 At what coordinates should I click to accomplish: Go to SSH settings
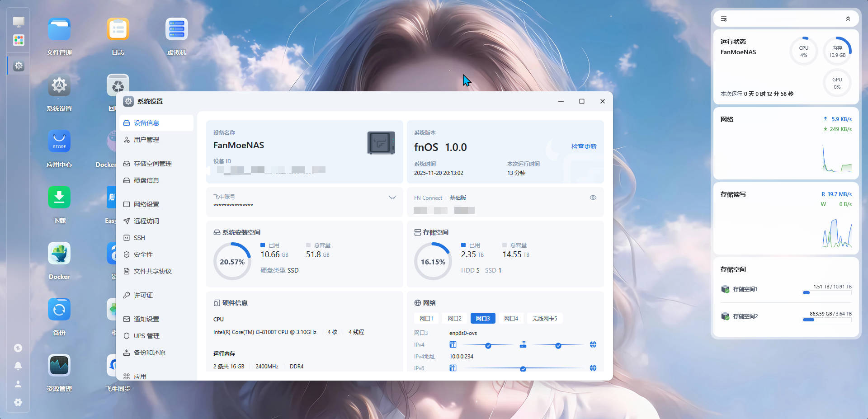tap(139, 238)
